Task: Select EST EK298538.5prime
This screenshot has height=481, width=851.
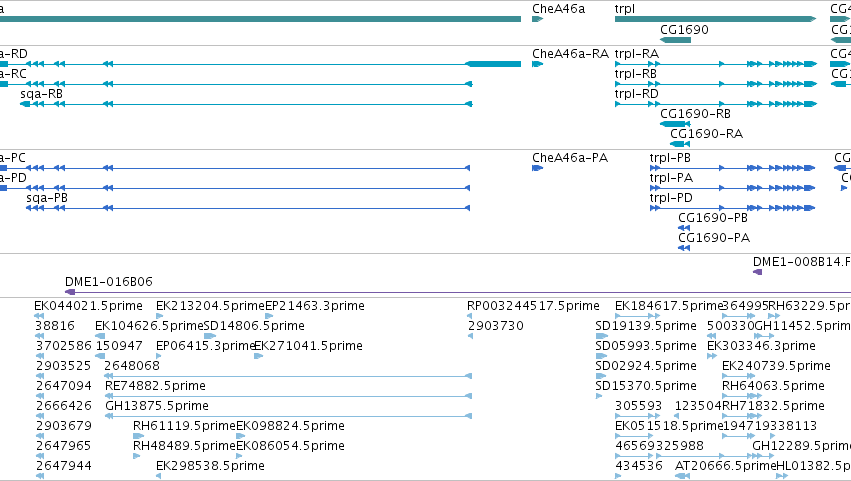Action: point(211,466)
